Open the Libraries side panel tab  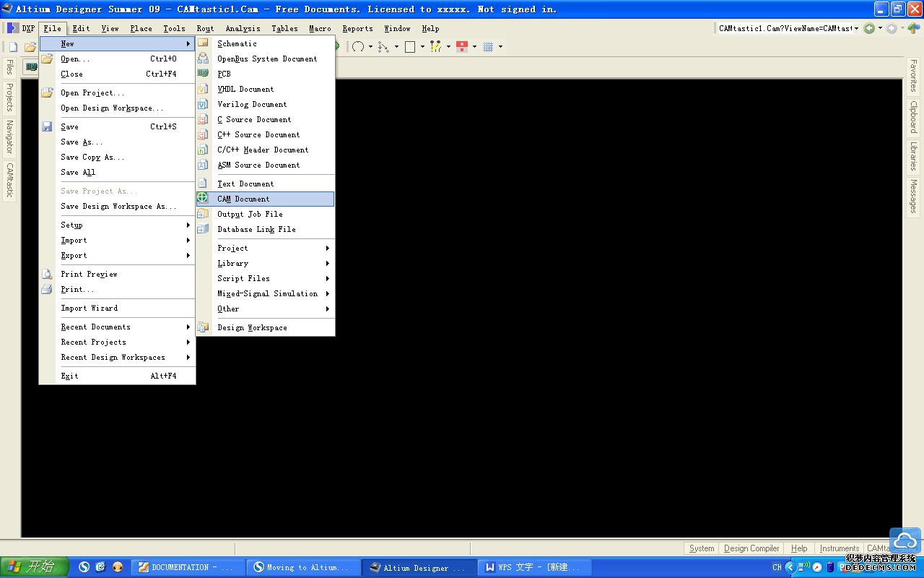click(x=913, y=155)
